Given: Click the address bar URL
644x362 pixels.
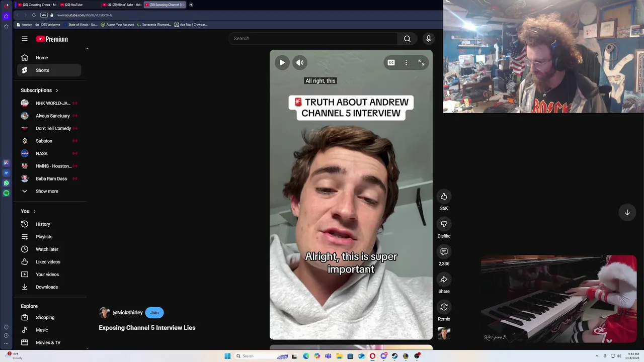Looking at the screenshot, I should click(85, 15).
